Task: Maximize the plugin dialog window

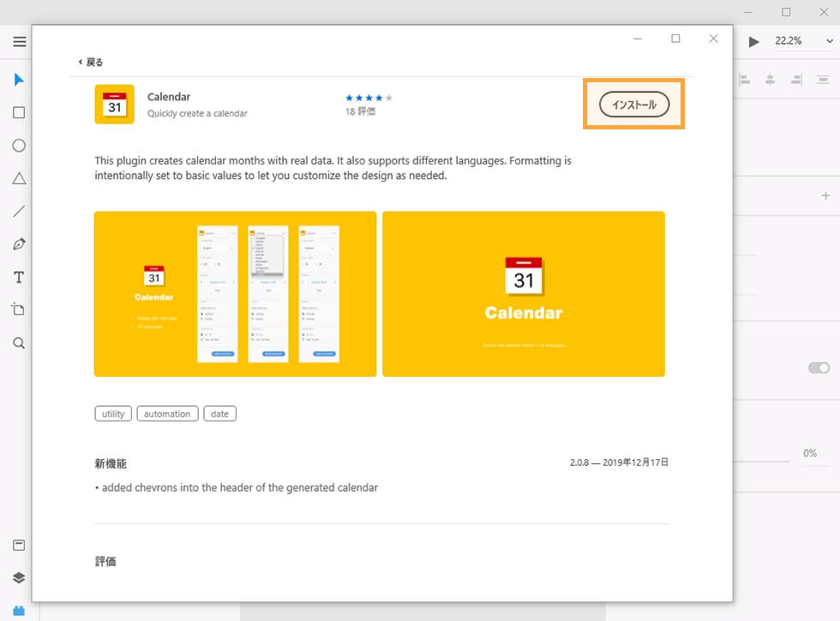Action: 675,39
